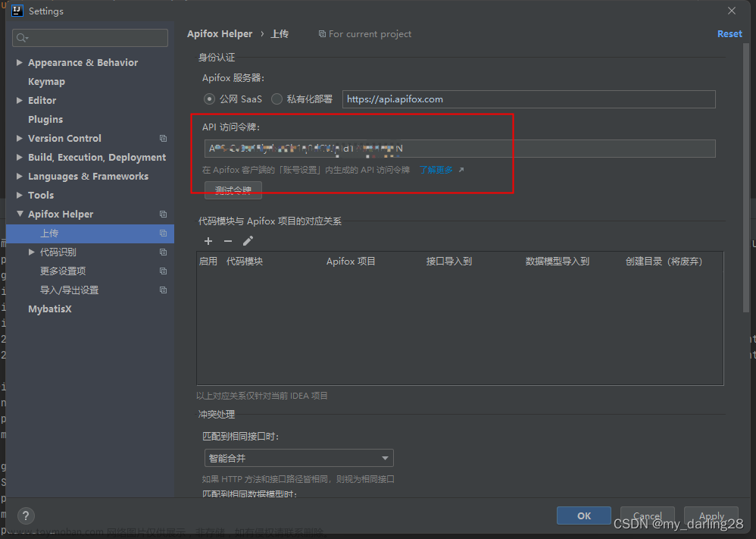The width and height of the screenshot is (756, 539).
Task: Click the add (+) mapping icon
Action: tap(208, 241)
